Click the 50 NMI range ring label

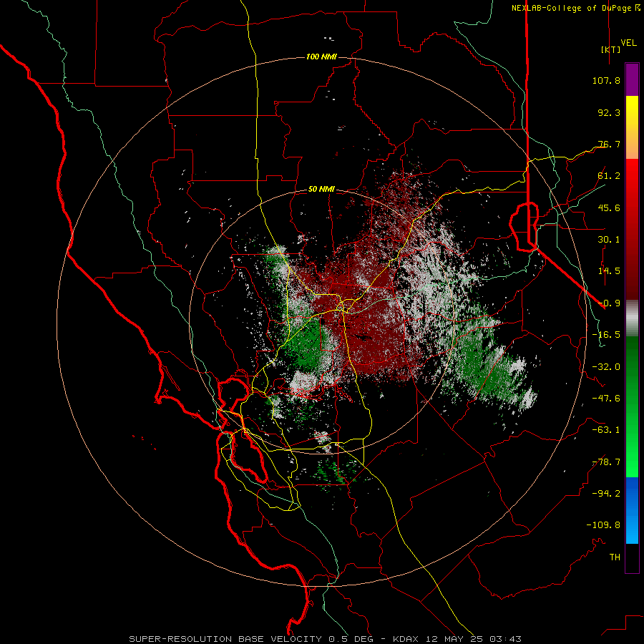click(321, 190)
